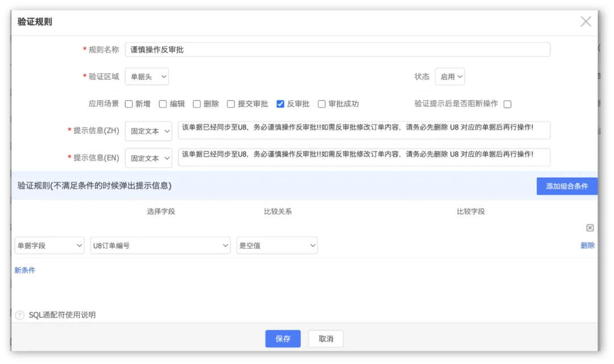
Task: Toggle the 提交审批 checkbox
Action: click(231, 104)
